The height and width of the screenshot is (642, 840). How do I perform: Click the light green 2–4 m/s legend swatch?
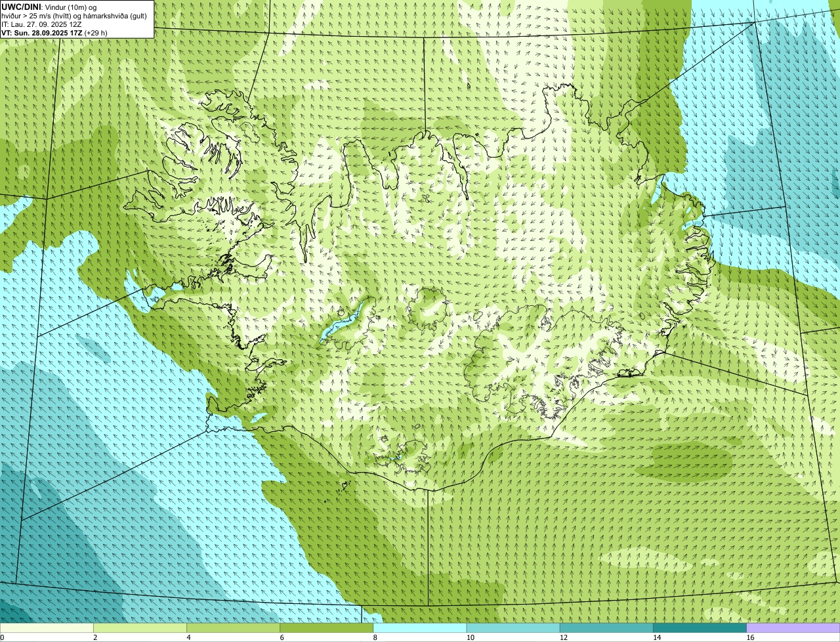[140, 628]
